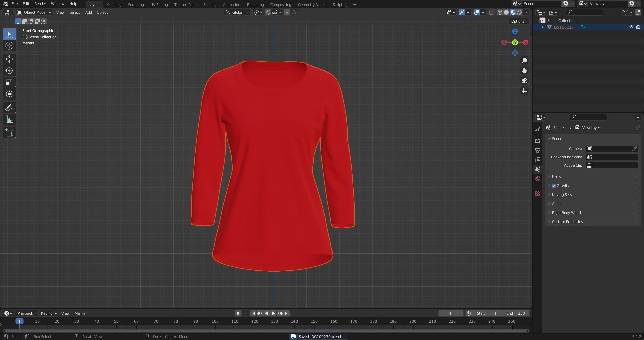Select the Transform tool
The image size is (644, 340).
tap(9, 94)
